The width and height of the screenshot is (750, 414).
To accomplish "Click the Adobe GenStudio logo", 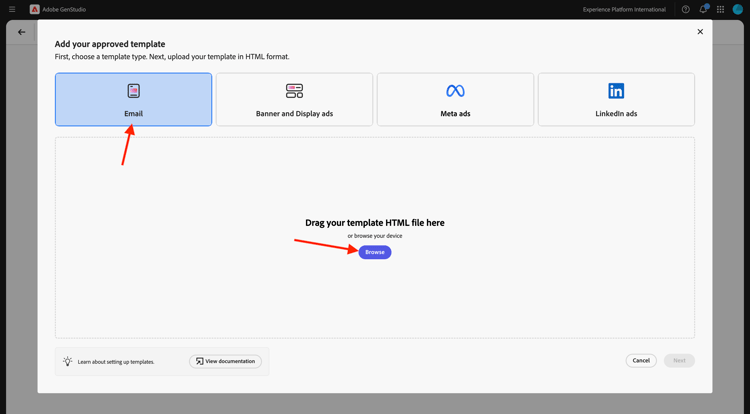I will point(34,9).
